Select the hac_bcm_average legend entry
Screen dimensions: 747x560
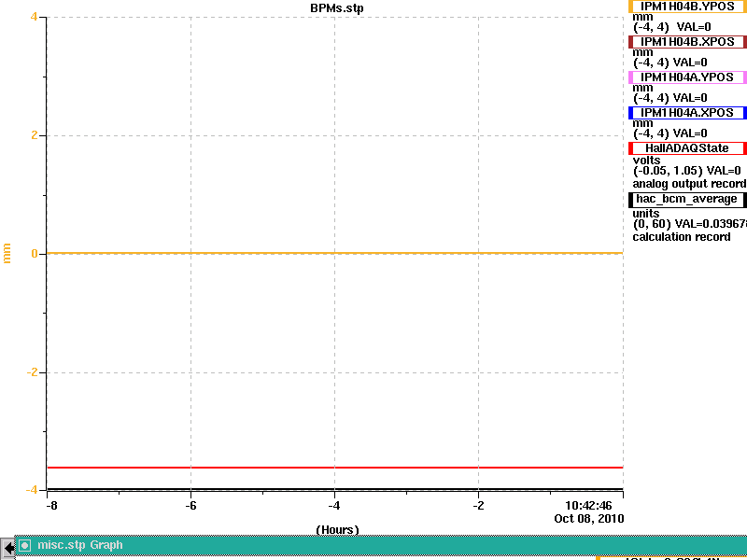[x=687, y=199]
